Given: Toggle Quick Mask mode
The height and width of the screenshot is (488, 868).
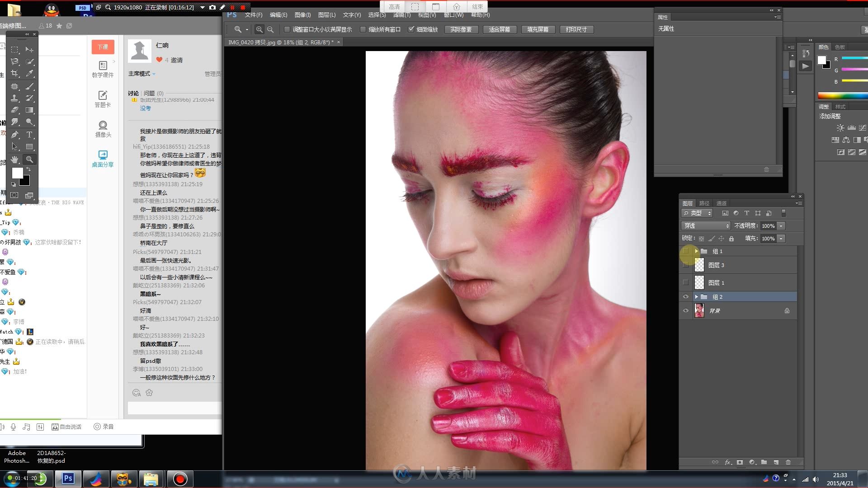Looking at the screenshot, I should click(x=14, y=195).
